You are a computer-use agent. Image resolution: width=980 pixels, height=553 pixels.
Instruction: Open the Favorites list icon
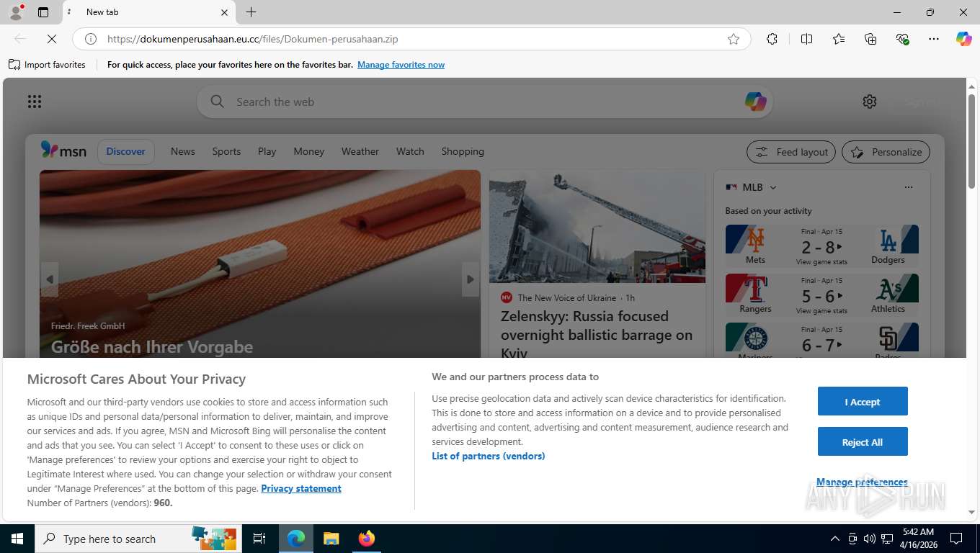pyautogui.click(x=839, y=39)
